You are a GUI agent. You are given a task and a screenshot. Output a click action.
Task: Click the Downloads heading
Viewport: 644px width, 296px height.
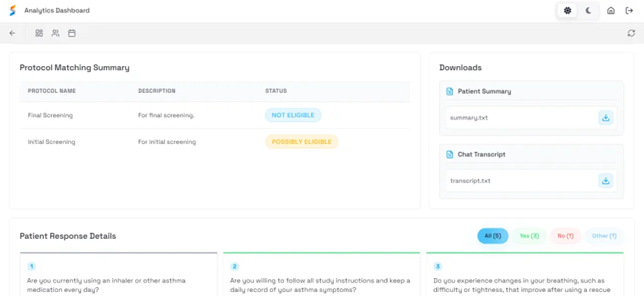tap(460, 67)
